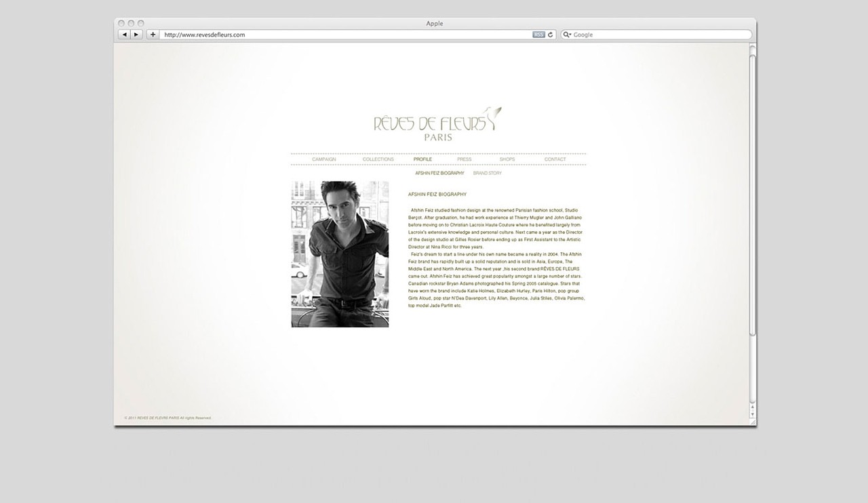Viewport: 868px width, 503px height.
Task: Open the PROFILE menu item
Action: pyautogui.click(x=422, y=159)
